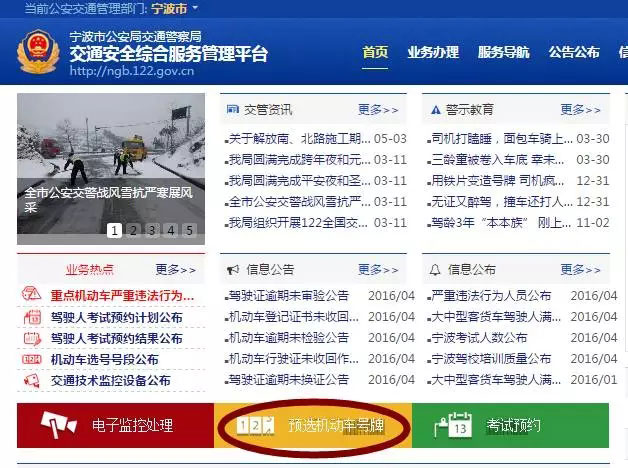Click icon beside 驾驶人考试预约结果公布
Image resolution: width=628 pixels, height=468 pixels.
pos(32,338)
